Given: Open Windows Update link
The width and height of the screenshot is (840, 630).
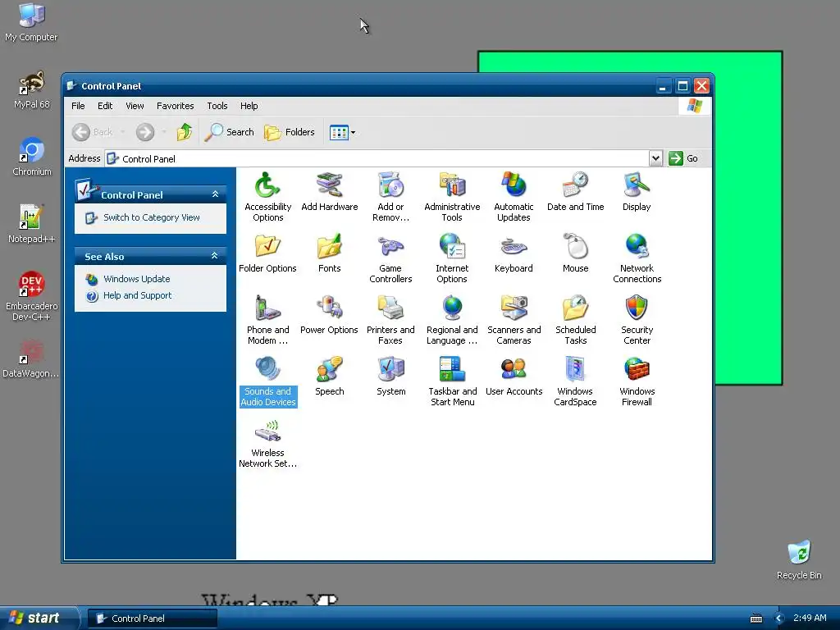Looking at the screenshot, I should [x=137, y=279].
